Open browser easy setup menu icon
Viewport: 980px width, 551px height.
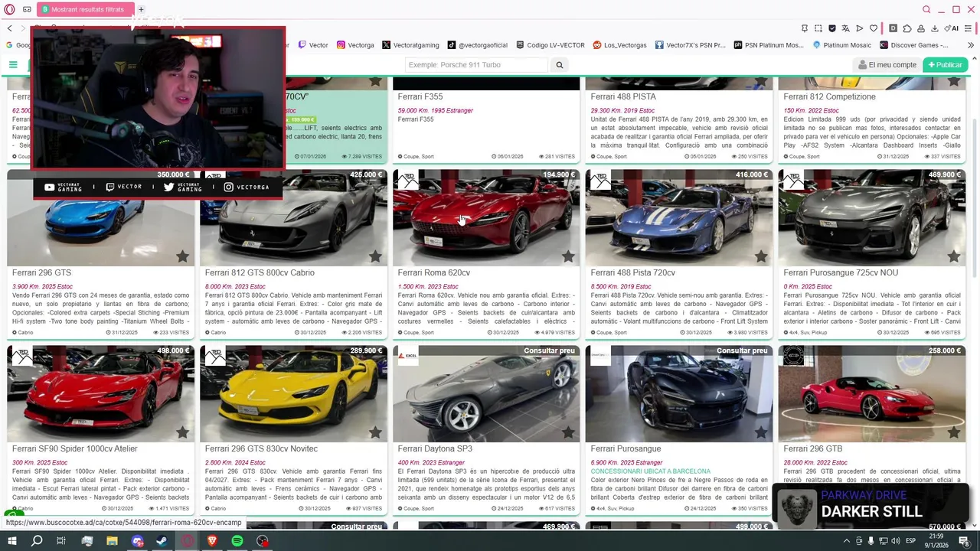[x=968, y=28]
